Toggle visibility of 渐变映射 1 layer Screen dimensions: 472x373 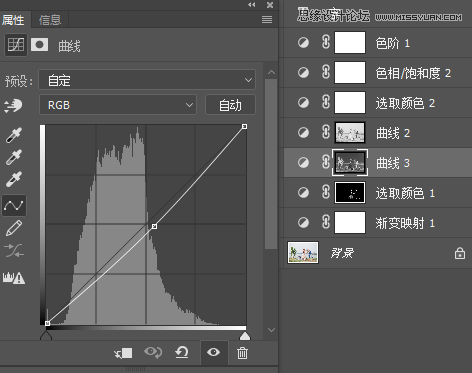[x=303, y=223]
